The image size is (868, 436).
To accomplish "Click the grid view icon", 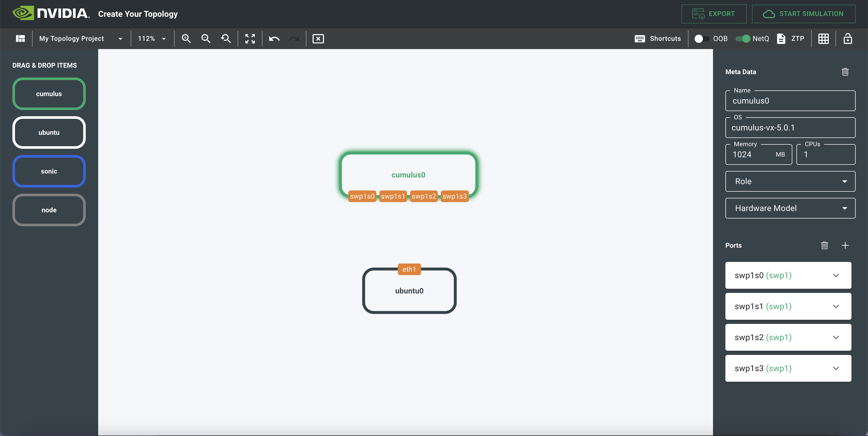I will [823, 39].
